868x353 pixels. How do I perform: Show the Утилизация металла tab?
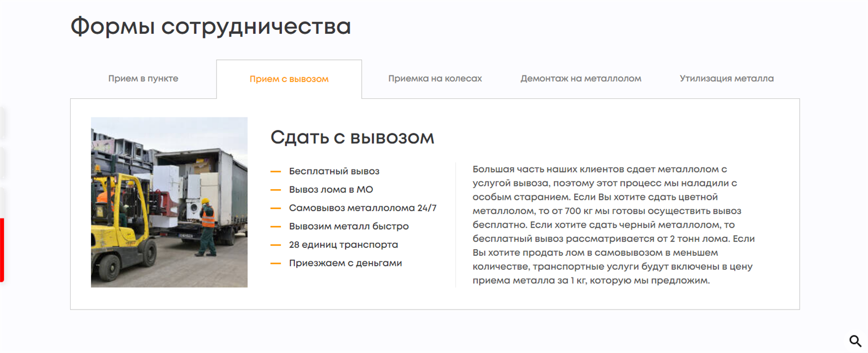726,79
